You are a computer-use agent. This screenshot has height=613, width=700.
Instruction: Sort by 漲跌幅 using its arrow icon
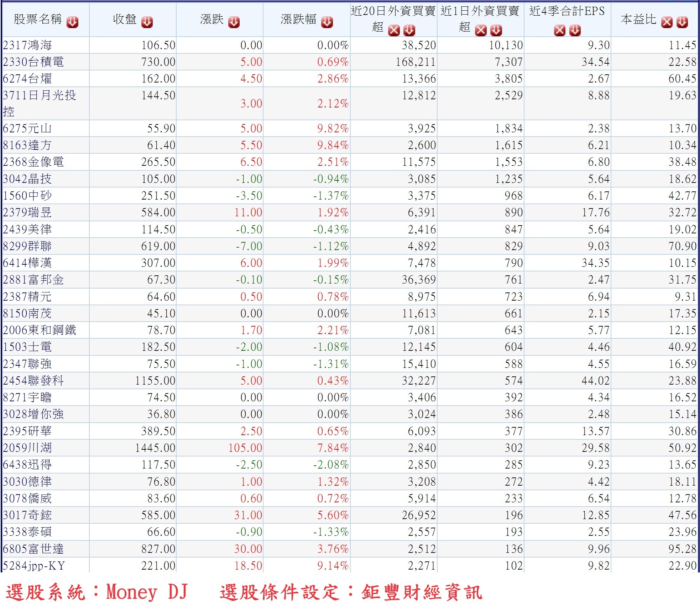tap(327, 22)
